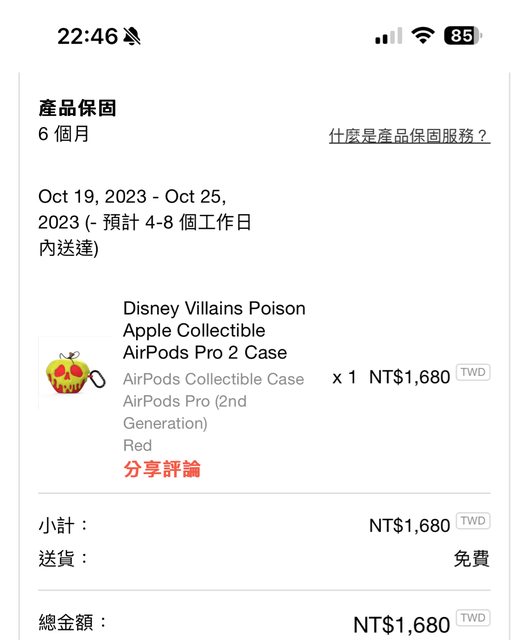The height and width of the screenshot is (640, 529).
Task: Tap the cellular signal bars icon
Action: tap(389, 36)
